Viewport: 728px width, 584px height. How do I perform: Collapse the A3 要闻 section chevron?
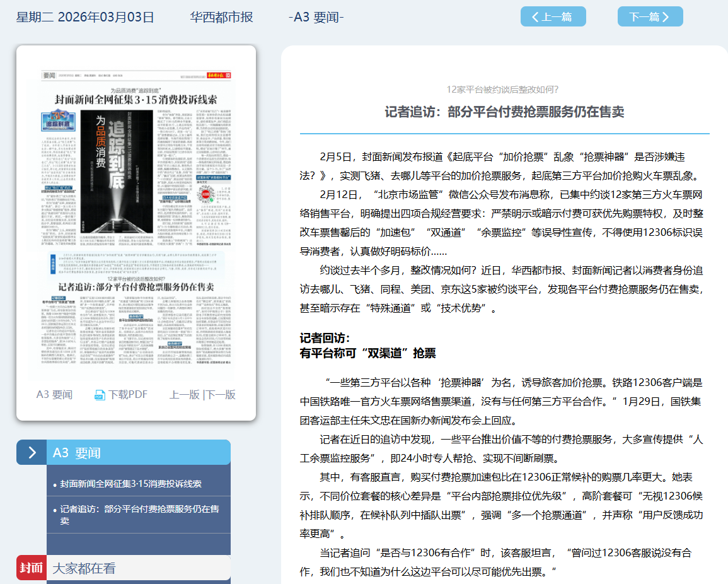pos(32,453)
